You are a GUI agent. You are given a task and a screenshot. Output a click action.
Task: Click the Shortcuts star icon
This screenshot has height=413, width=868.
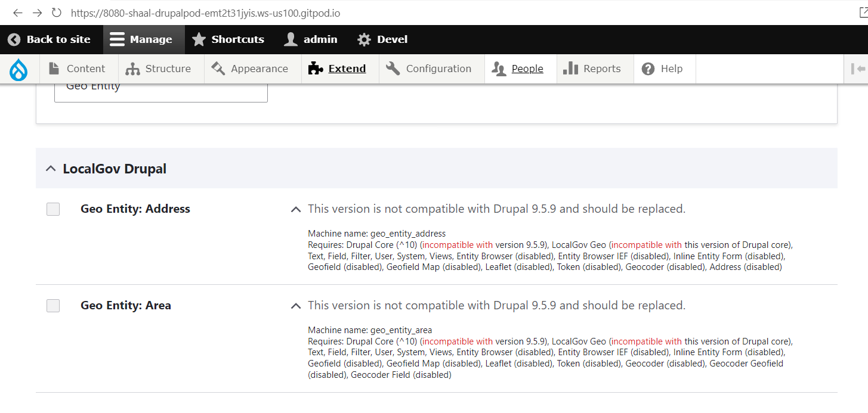(x=198, y=39)
